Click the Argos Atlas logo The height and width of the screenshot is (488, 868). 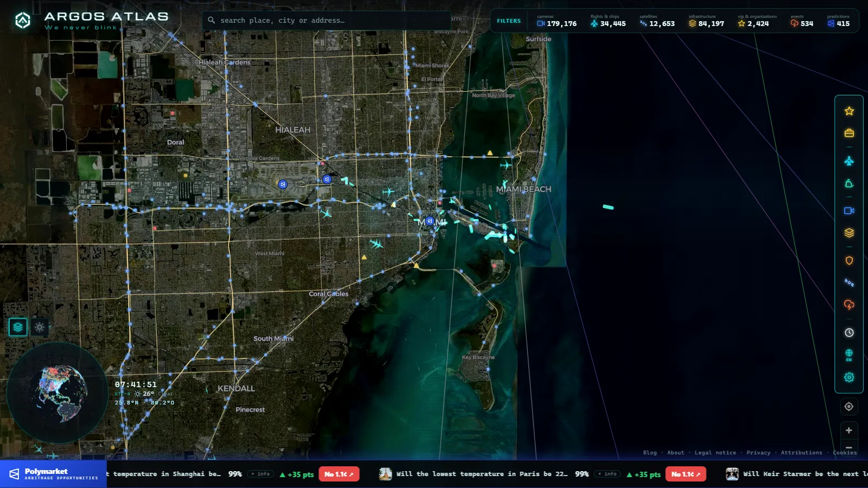91,21
